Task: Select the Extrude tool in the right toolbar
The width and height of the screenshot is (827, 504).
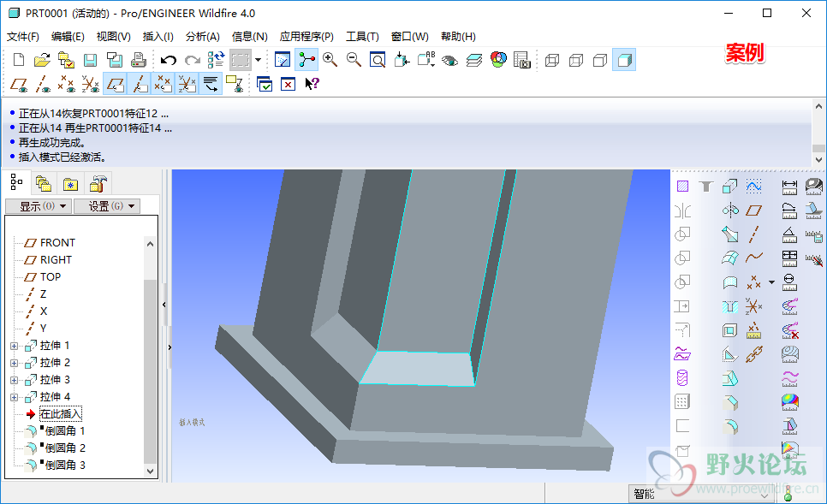Action: [730, 186]
